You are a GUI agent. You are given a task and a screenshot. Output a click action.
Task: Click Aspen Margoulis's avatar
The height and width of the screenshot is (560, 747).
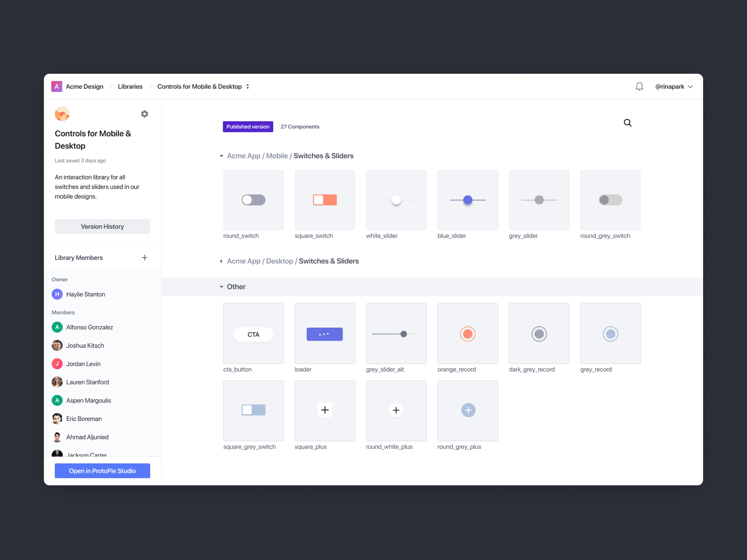point(57,400)
